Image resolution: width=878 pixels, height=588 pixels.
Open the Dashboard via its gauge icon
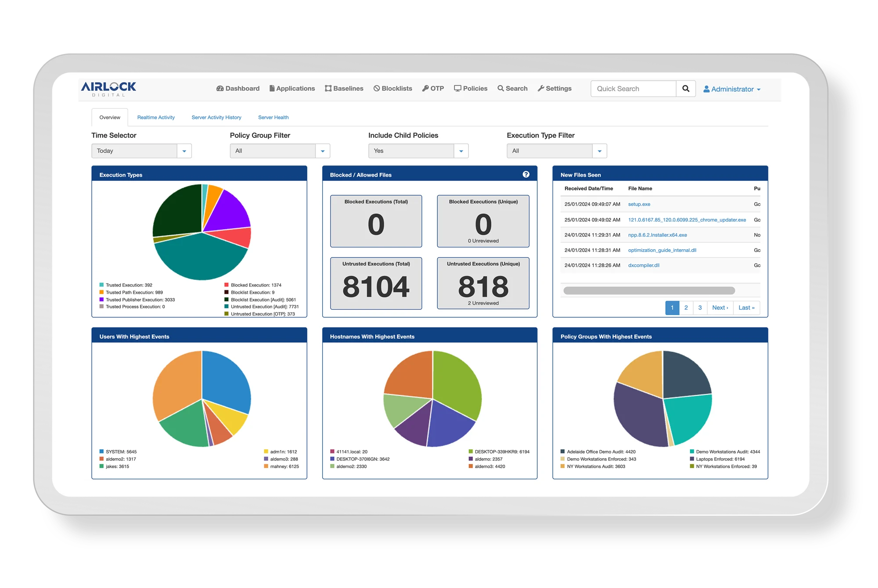pos(220,88)
